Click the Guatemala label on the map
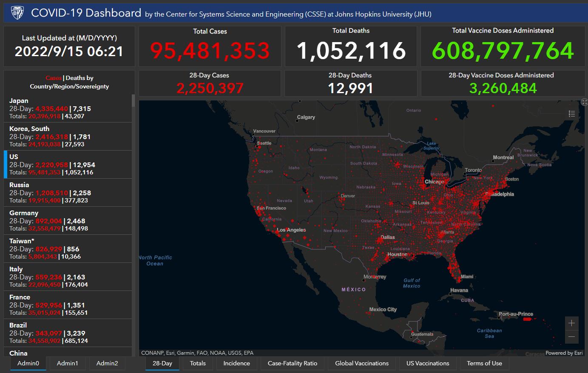This screenshot has height=373, width=588. click(422, 334)
